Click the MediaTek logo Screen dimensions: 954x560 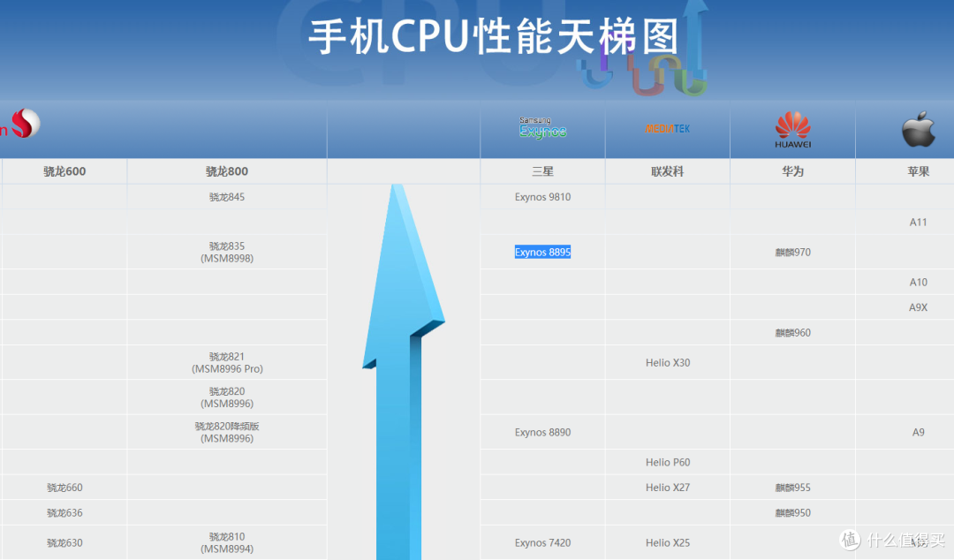[x=668, y=128]
